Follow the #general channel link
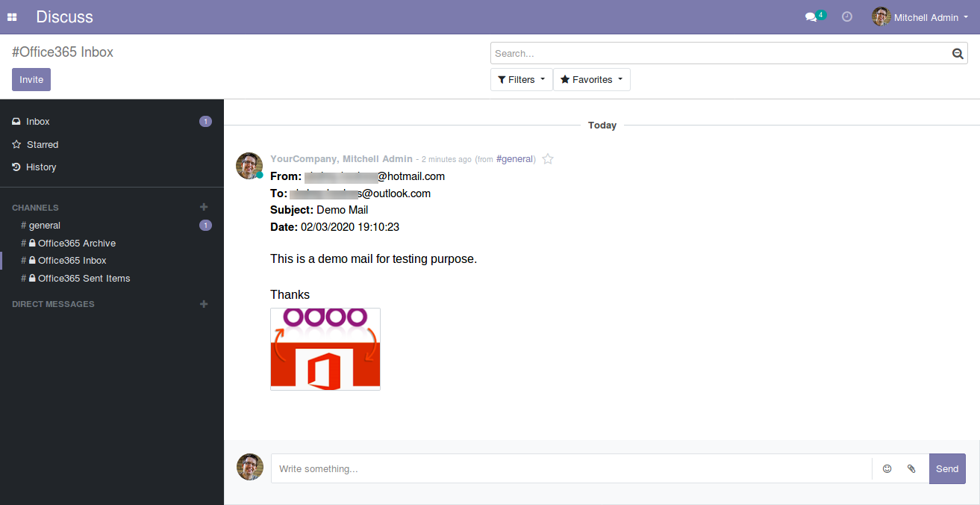Image resolution: width=980 pixels, height=505 pixels. tap(514, 159)
